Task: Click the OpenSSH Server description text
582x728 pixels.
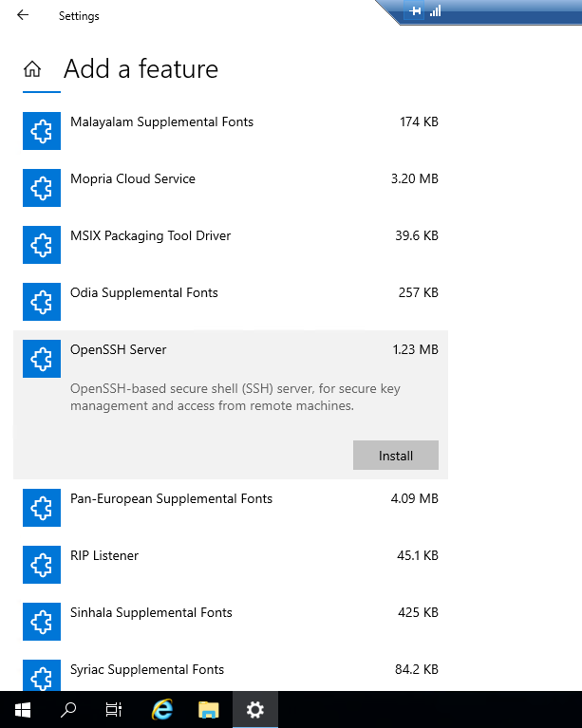Action: (235, 397)
